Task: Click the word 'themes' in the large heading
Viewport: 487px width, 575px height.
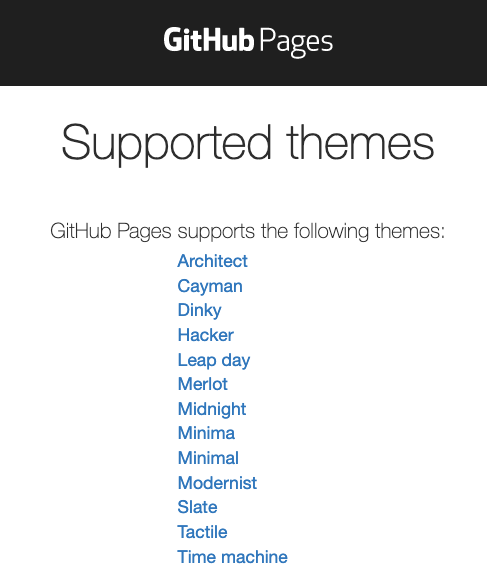Action: [360, 142]
